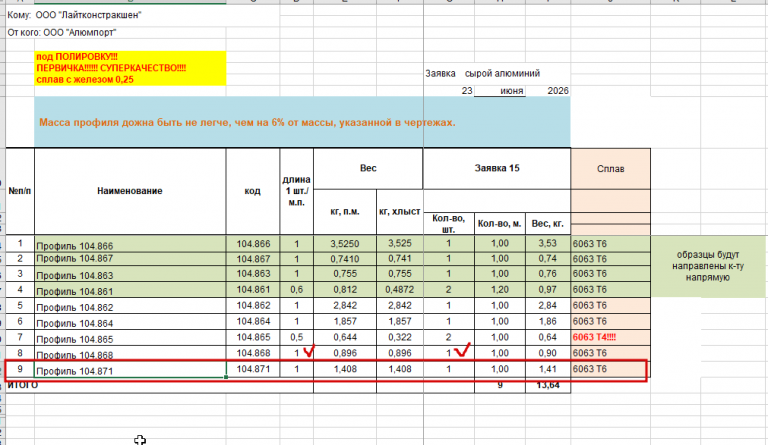Select the cell 'Профиль 104.871'
This screenshot has height=445, width=768.
[x=130, y=370]
